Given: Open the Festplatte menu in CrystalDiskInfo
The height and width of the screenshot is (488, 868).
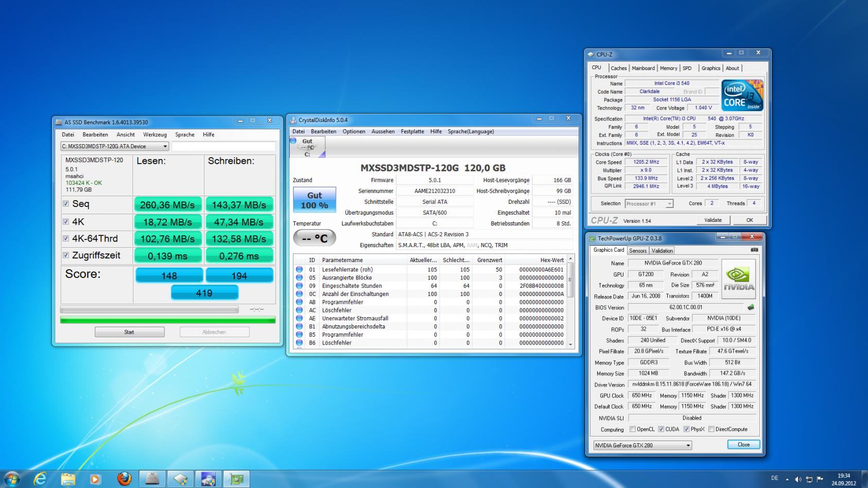Looking at the screenshot, I should click(412, 131).
